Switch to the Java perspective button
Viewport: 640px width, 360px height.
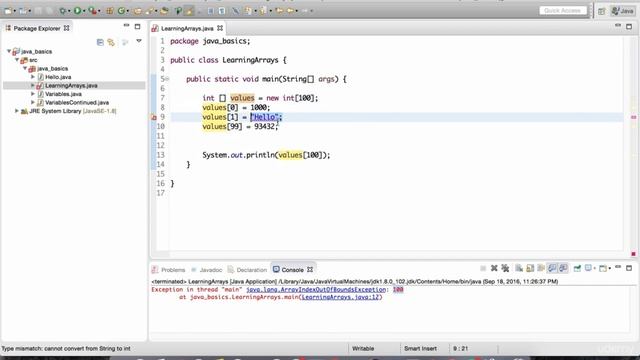(x=622, y=11)
